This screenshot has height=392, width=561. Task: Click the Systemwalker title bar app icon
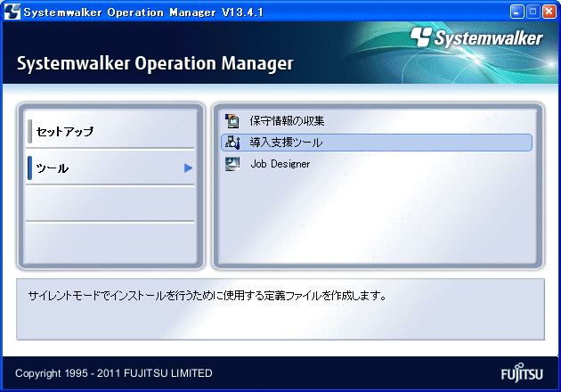pos(12,12)
